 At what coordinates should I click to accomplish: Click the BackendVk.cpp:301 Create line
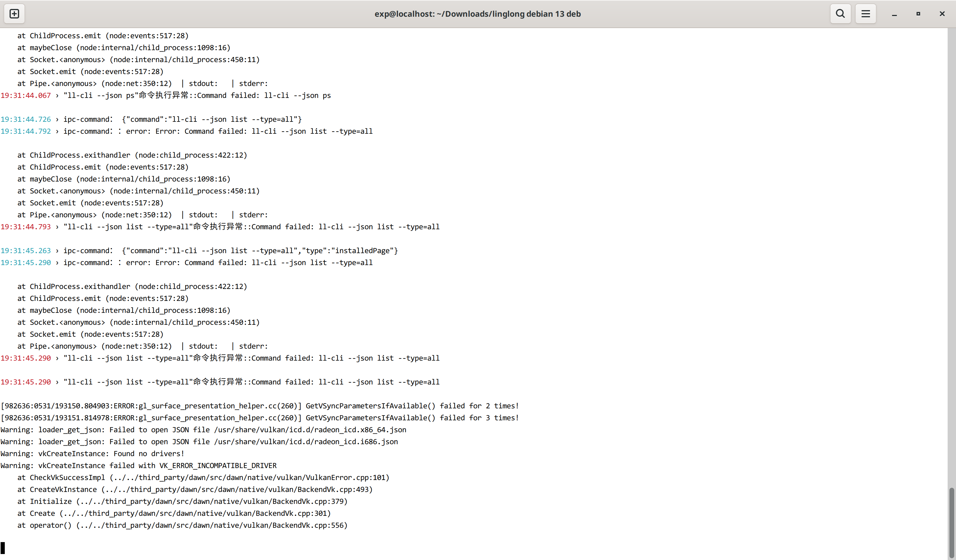(x=174, y=513)
